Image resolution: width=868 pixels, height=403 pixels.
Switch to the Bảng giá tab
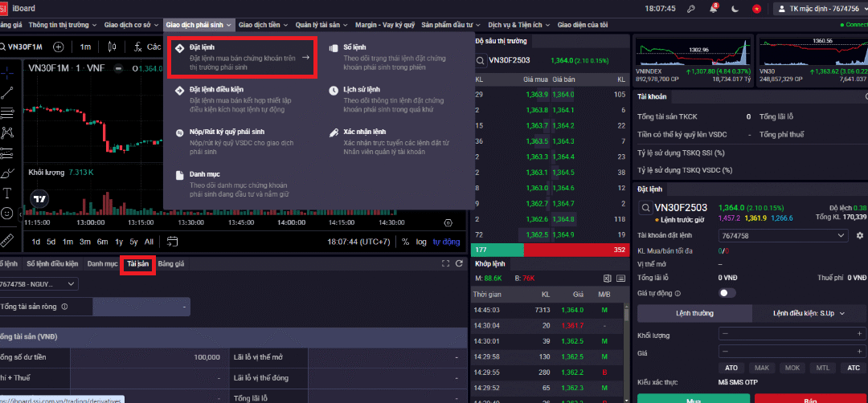[x=171, y=263]
